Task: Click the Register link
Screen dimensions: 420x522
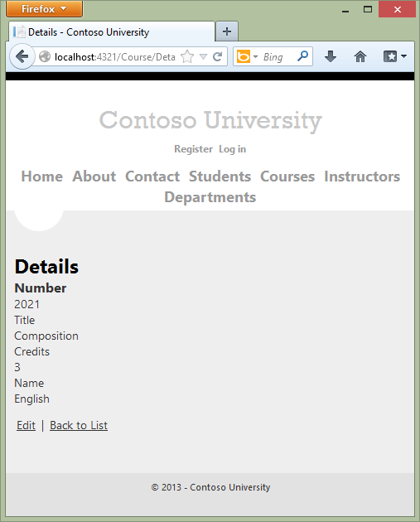Action: [x=193, y=149]
